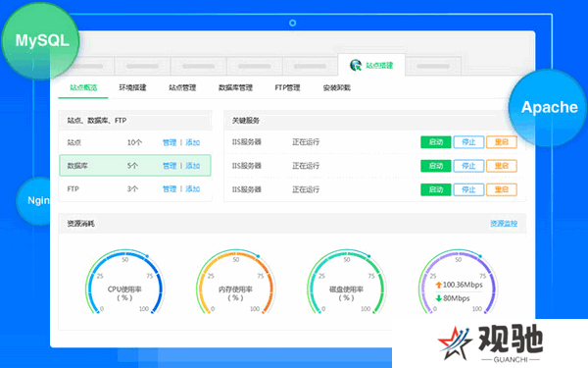Go to the FTP管理 tab

pos(287,88)
